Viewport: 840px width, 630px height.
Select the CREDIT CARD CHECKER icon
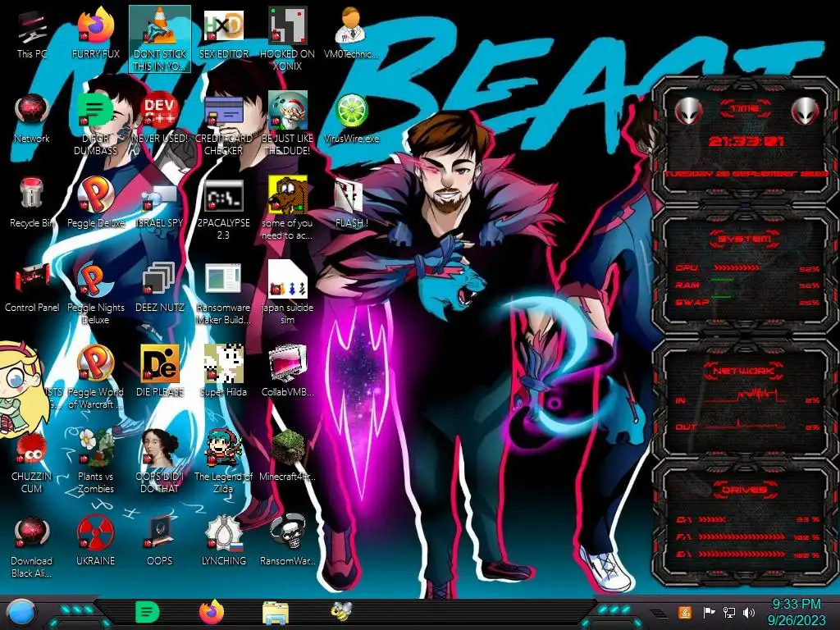(x=223, y=125)
